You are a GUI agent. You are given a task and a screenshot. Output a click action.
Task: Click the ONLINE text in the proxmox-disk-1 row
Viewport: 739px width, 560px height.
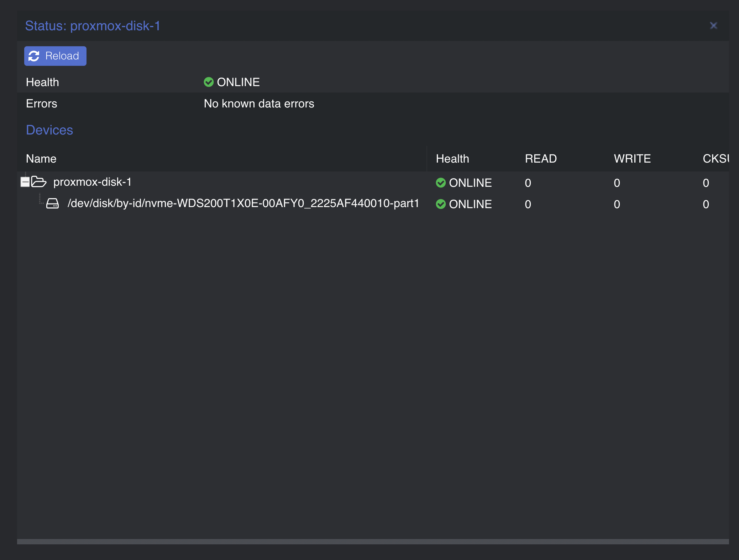[x=470, y=183]
